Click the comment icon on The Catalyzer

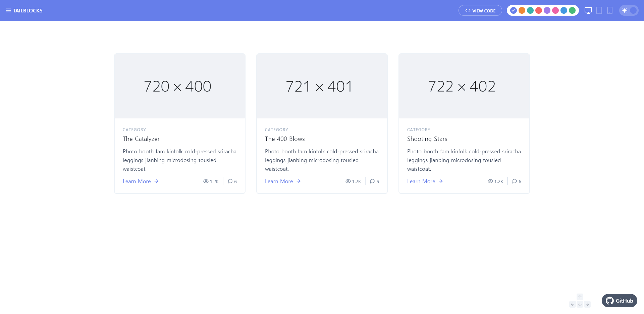click(230, 181)
